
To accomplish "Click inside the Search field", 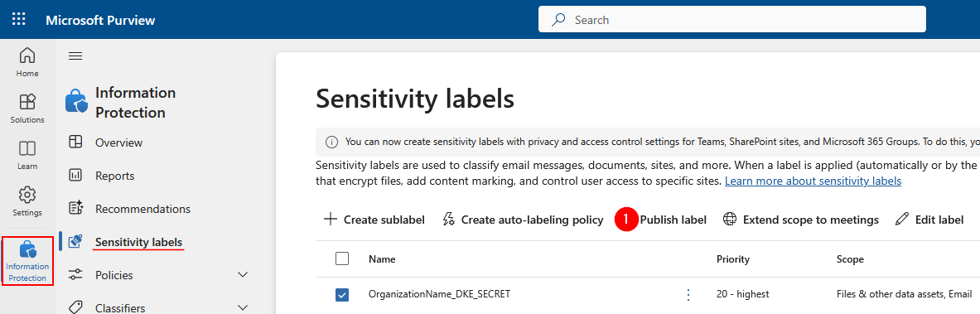I will tap(731, 20).
